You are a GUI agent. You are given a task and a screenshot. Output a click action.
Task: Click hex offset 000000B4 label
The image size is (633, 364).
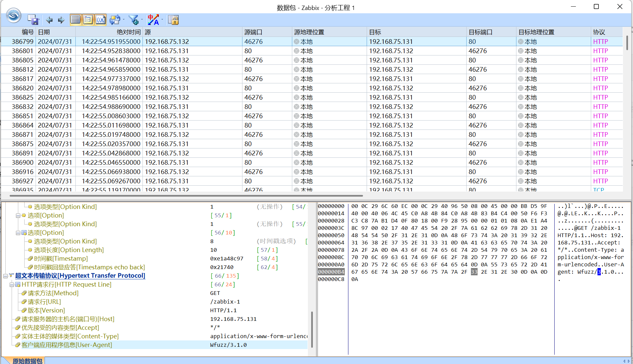(x=331, y=272)
